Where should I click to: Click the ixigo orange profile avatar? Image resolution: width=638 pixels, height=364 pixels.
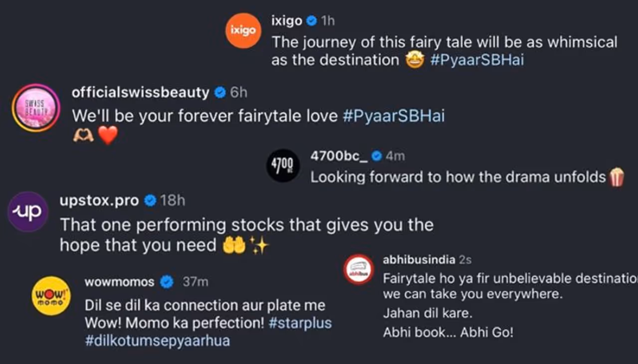pyautogui.click(x=243, y=30)
